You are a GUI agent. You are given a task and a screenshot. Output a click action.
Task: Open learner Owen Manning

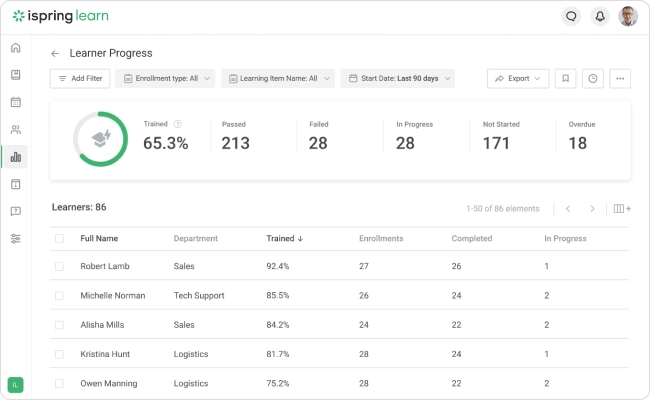coord(109,383)
